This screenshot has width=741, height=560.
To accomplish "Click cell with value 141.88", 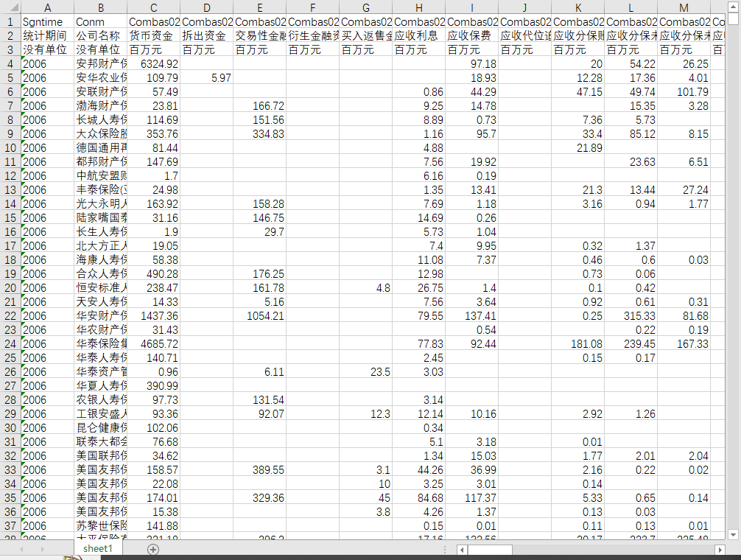I will (154, 526).
